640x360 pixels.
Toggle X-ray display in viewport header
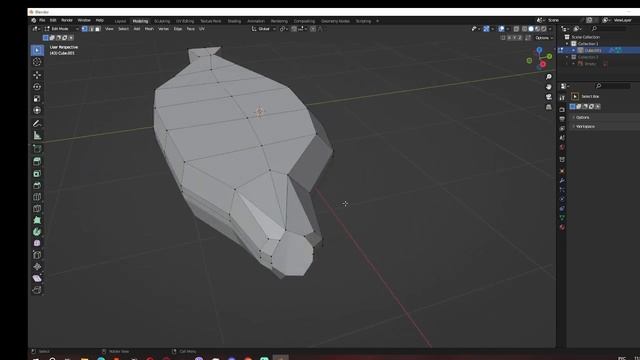pyautogui.click(x=516, y=29)
